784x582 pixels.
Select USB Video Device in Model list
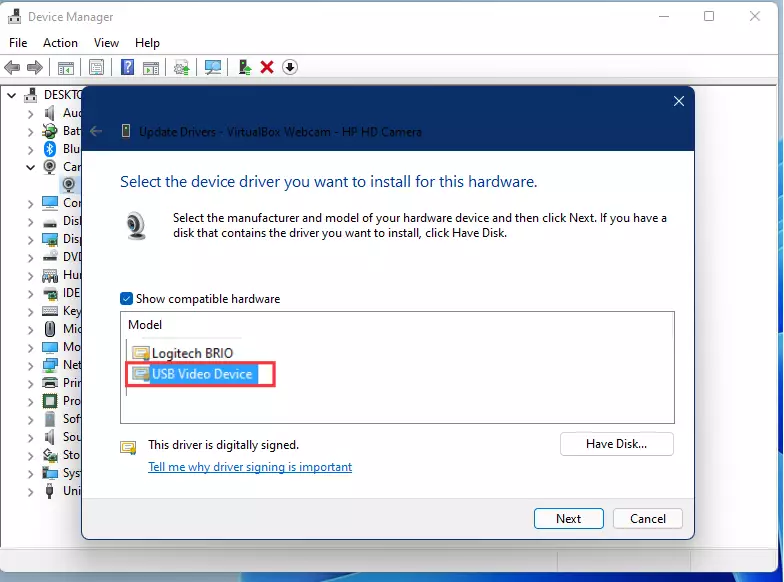coord(203,374)
